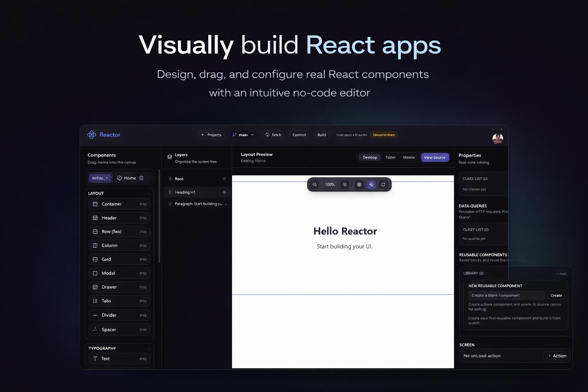Select the zoom out tool on canvas toolbar
This screenshot has height=392, width=588.
314,185
